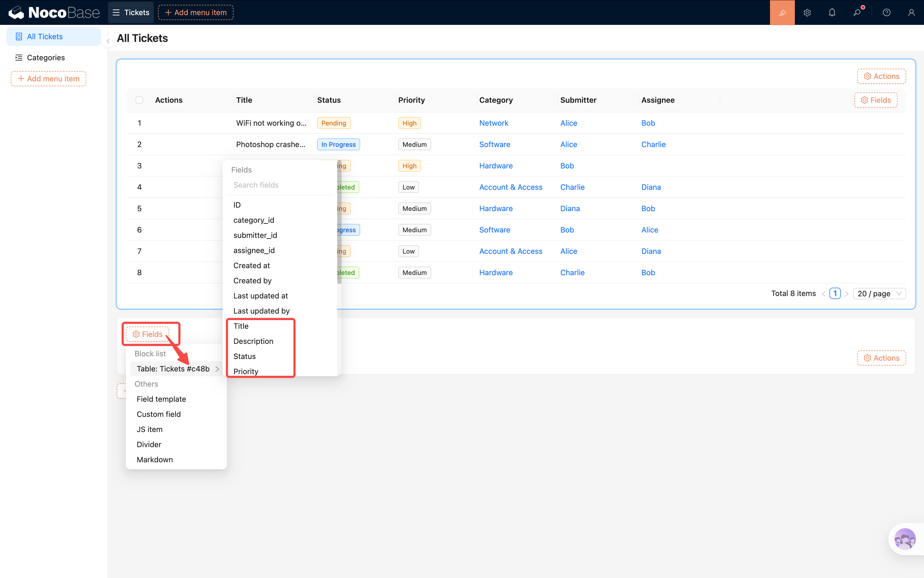This screenshot has height=578, width=924.
Task: Click the table column Fields button
Action: pyautogui.click(x=875, y=100)
